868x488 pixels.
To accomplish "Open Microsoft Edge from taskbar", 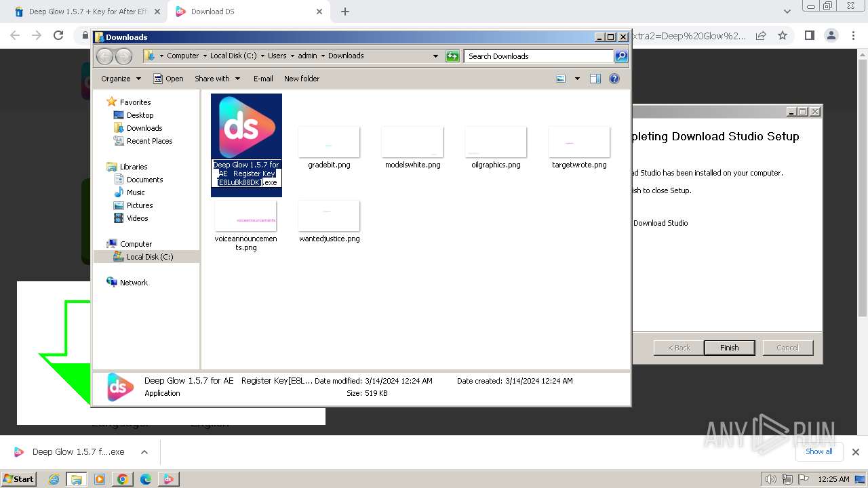I will (145, 479).
